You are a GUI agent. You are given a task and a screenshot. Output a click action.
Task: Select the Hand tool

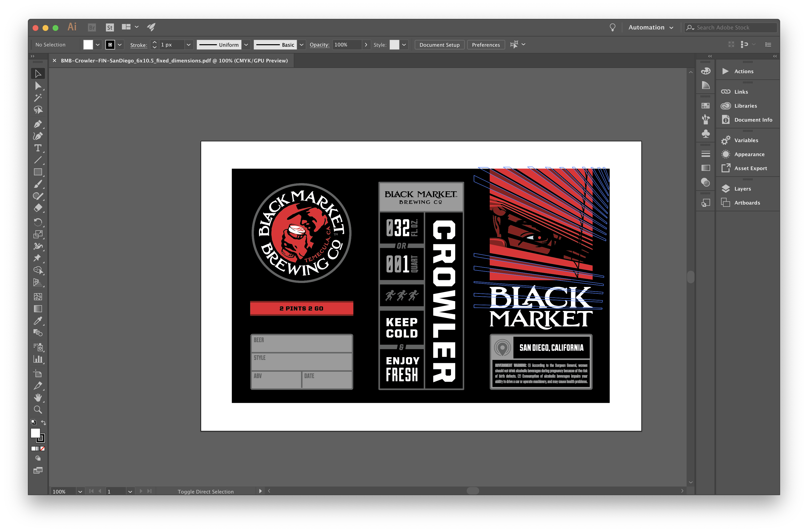tap(38, 398)
